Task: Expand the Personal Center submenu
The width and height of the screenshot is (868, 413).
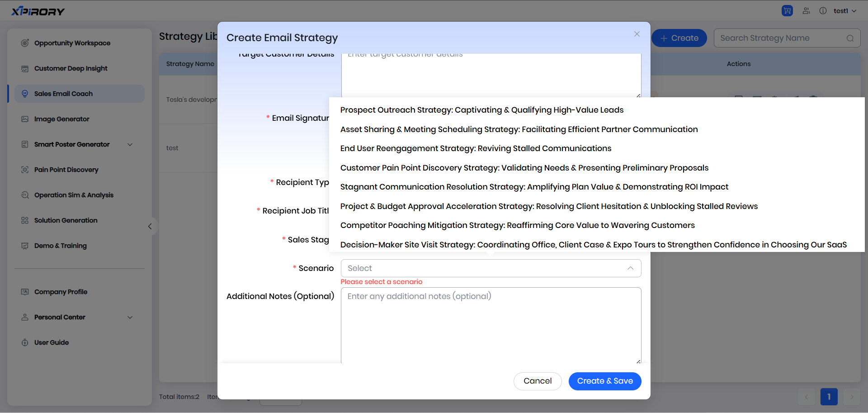Action: 130,317
